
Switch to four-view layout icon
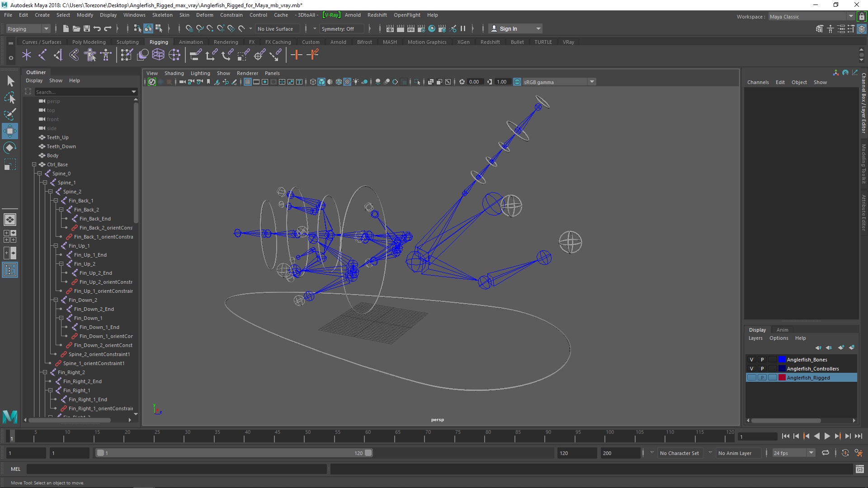coord(10,236)
